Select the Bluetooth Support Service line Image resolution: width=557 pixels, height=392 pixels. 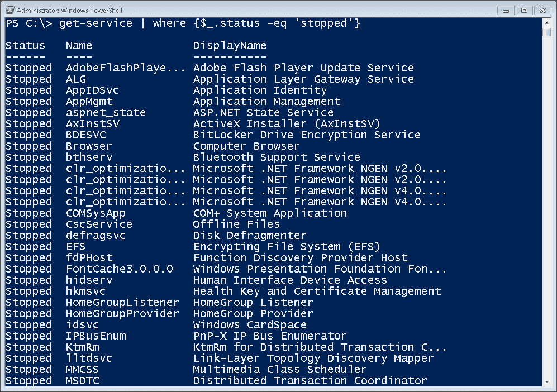click(276, 157)
